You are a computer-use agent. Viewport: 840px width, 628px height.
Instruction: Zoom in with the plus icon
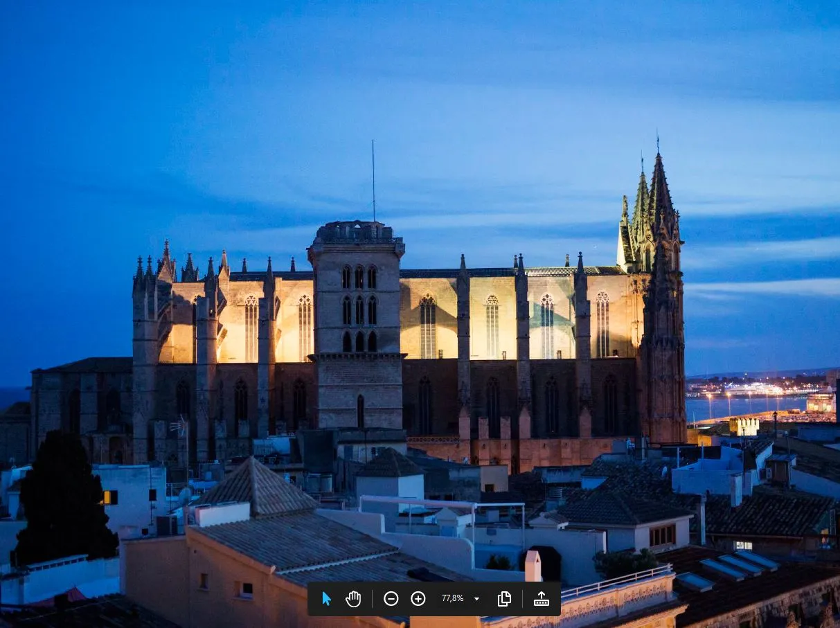coord(418,599)
